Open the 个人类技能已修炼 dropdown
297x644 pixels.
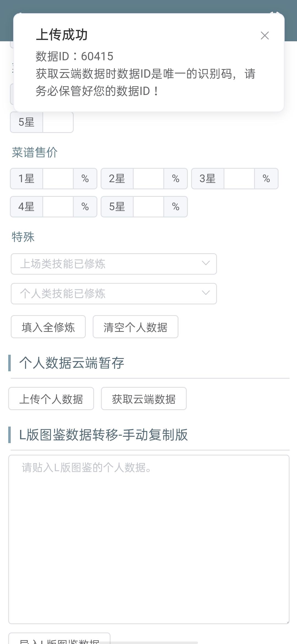click(114, 294)
